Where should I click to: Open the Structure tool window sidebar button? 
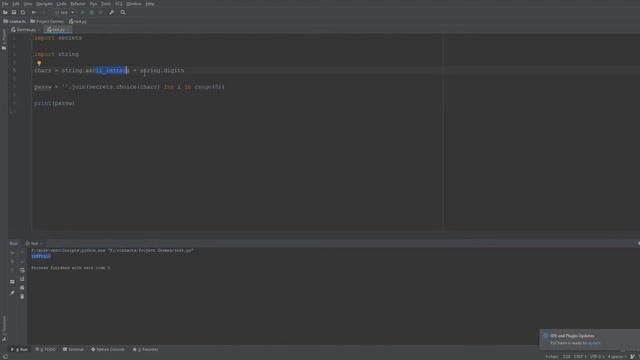pyautogui.click(x=4, y=328)
